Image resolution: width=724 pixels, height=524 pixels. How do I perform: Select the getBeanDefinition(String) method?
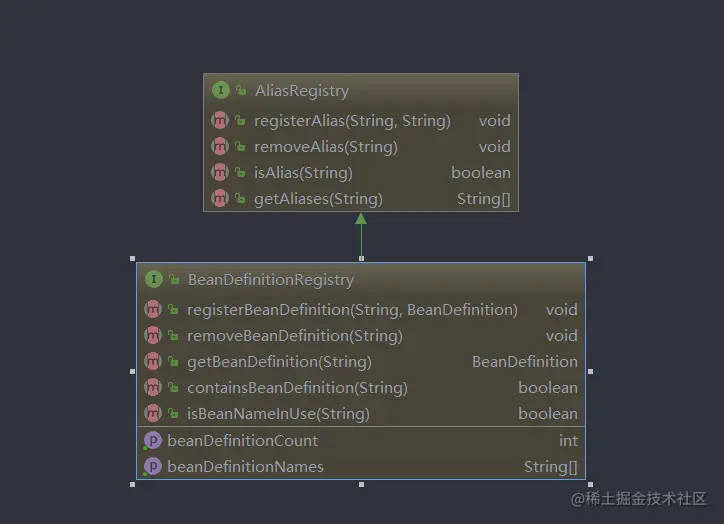point(279,361)
